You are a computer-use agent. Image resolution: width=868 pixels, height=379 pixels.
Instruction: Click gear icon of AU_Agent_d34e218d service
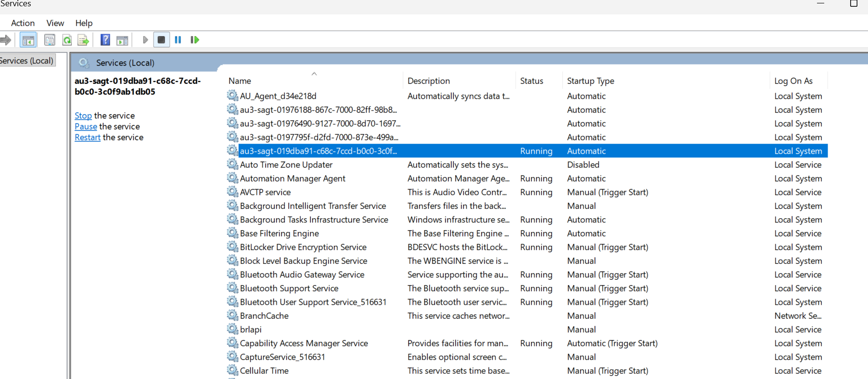point(233,95)
